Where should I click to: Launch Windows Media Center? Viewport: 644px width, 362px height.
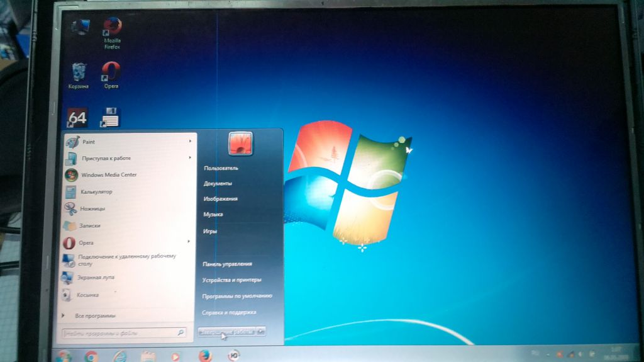click(x=128, y=175)
